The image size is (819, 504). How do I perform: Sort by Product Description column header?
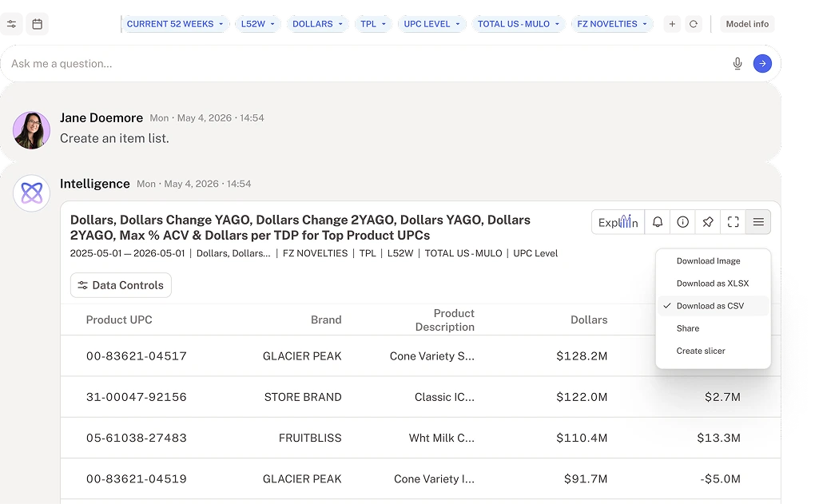click(x=444, y=320)
